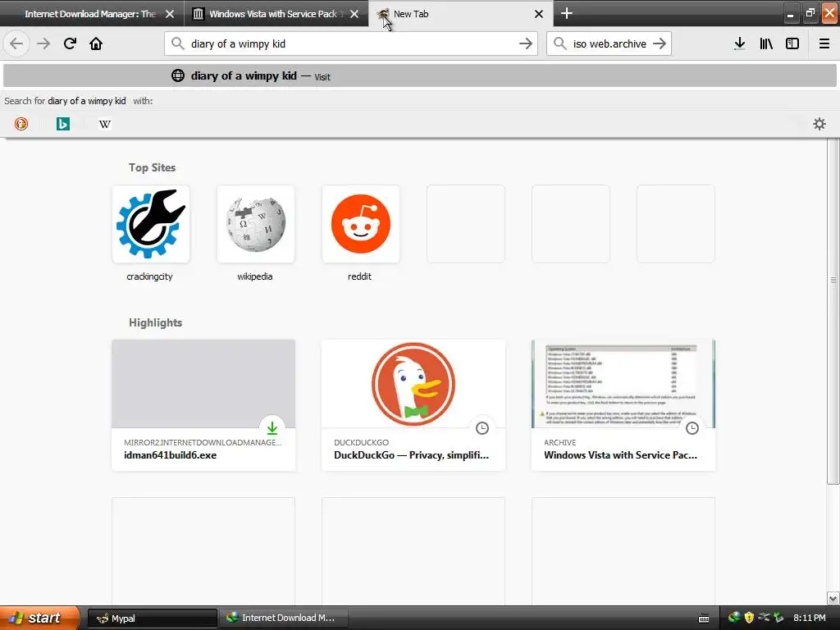This screenshot has height=630, width=840.
Task: Toggle the Sidebar icon
Action: [792, 43]
